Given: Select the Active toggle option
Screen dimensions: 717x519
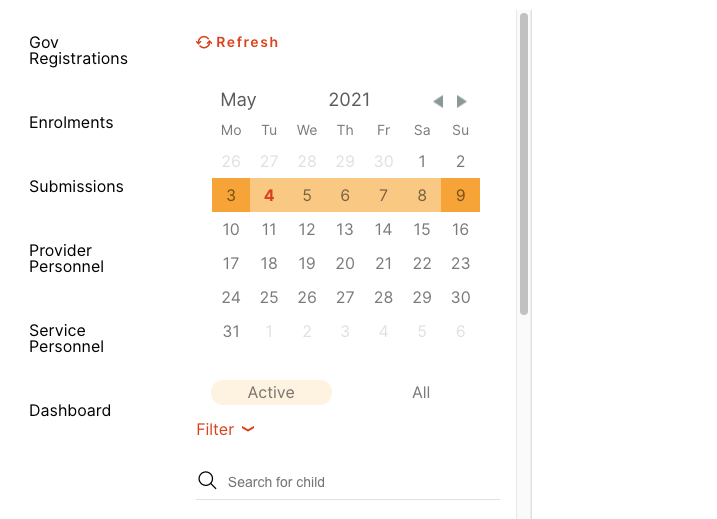Looking at the screenshot, I should pyautogui.click(x=271, y=392).
